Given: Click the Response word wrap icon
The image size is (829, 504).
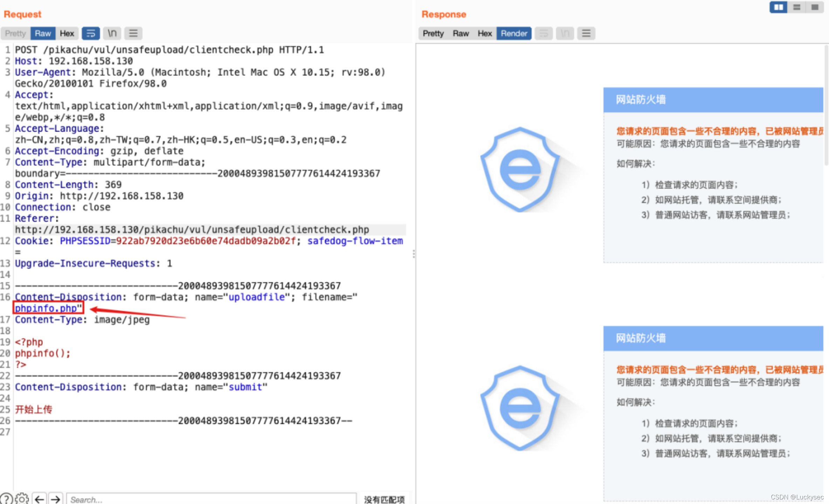Looking at the screenshot, I should tap(544, 33).
